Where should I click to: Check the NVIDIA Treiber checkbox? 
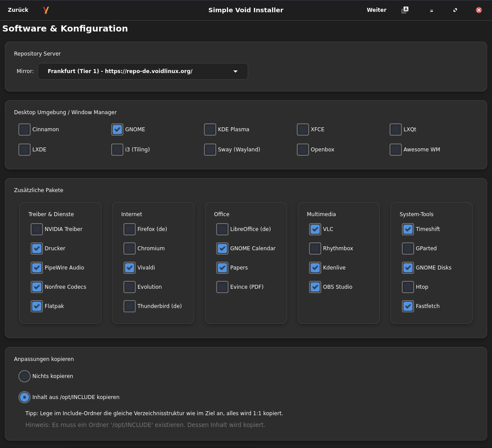click(37, 229)
